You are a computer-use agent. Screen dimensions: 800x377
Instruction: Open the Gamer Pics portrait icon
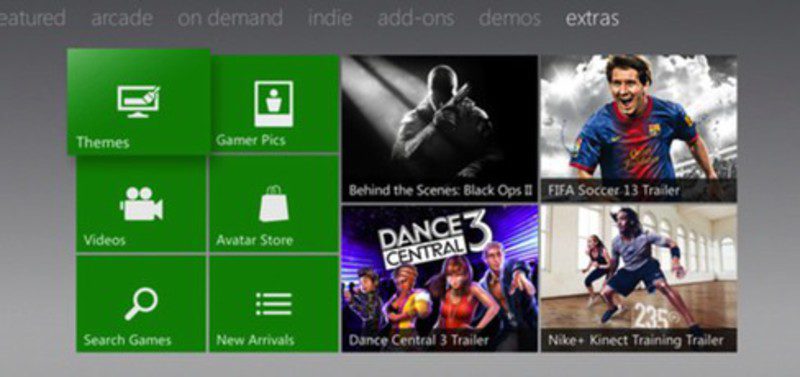click(x=273, y=104)
